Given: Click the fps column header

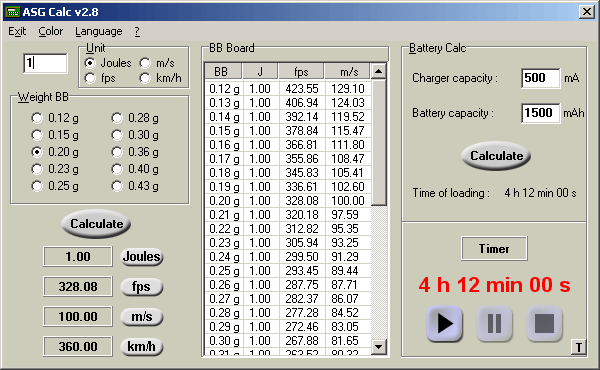Looking at the screenshot, I should pyautogui.click(x=301, y=72).
